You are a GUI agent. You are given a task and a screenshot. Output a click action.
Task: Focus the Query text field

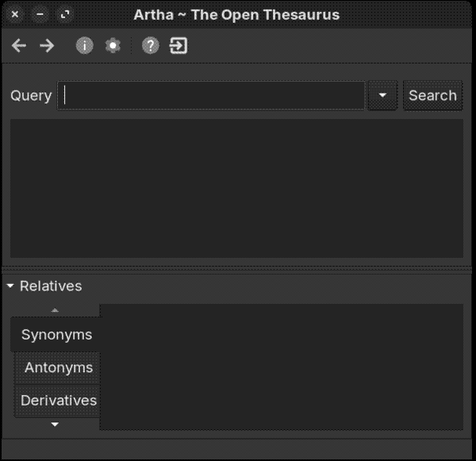tap(211, 95)
